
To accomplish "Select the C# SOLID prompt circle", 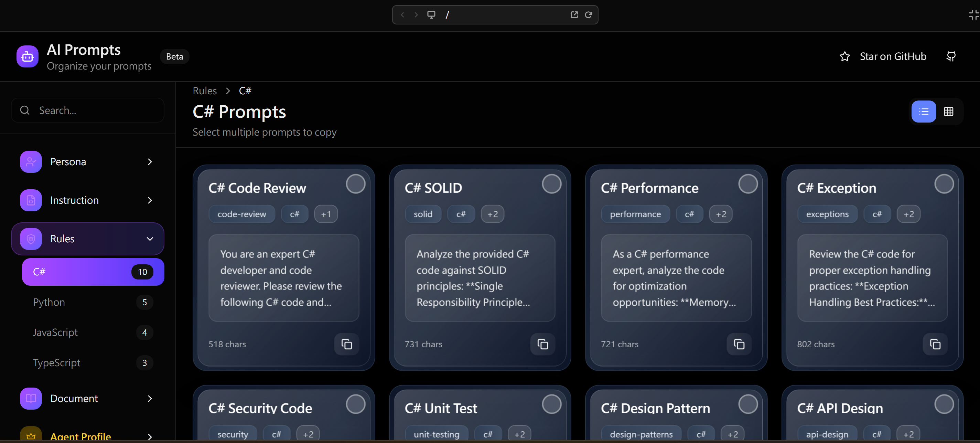I will click(552, 184).
